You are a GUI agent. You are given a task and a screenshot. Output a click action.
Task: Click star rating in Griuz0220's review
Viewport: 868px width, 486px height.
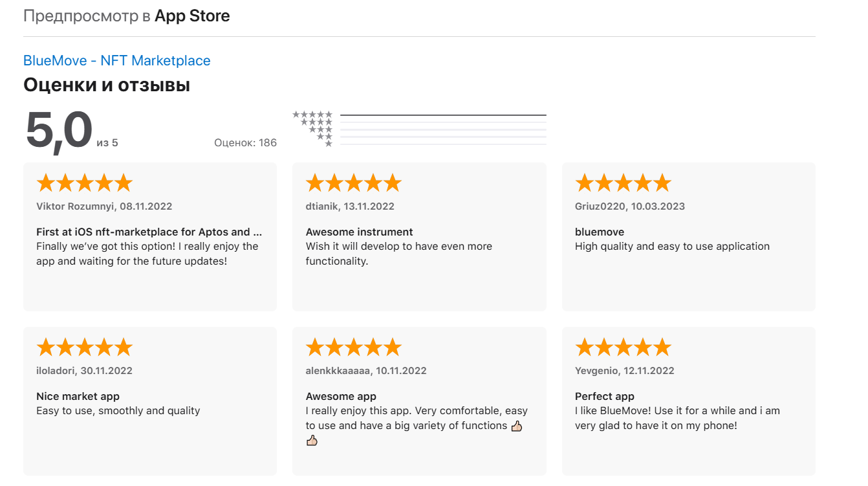pos(623,183)
